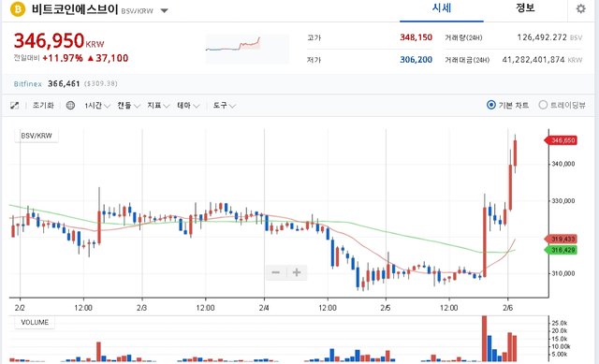Expand the chart to fullscreen icon

(15, 106)
